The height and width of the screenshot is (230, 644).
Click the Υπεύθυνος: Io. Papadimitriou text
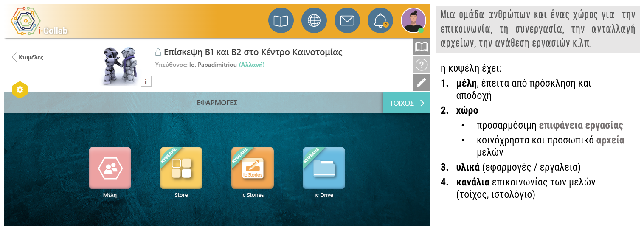197,65
